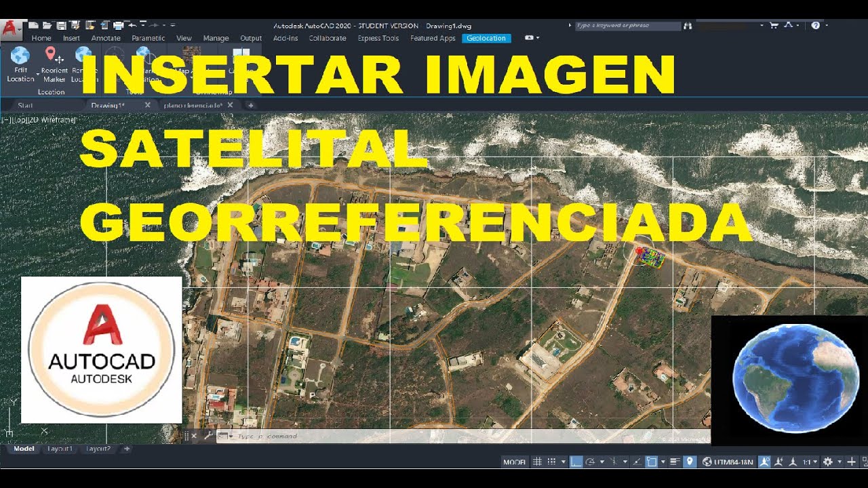Toggle object snap tracking

pyautogui.click(x=636, y=462)
